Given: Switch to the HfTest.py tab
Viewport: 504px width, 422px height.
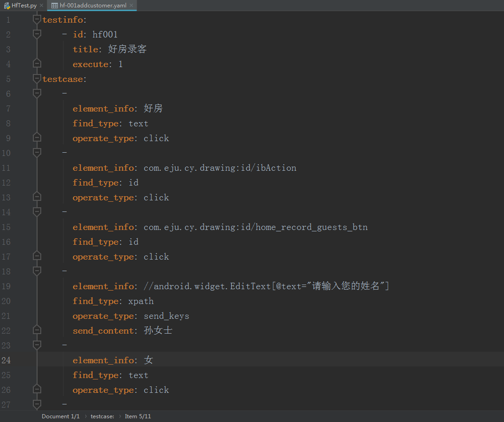Looking at the screenshot, I should click(23, 6).
